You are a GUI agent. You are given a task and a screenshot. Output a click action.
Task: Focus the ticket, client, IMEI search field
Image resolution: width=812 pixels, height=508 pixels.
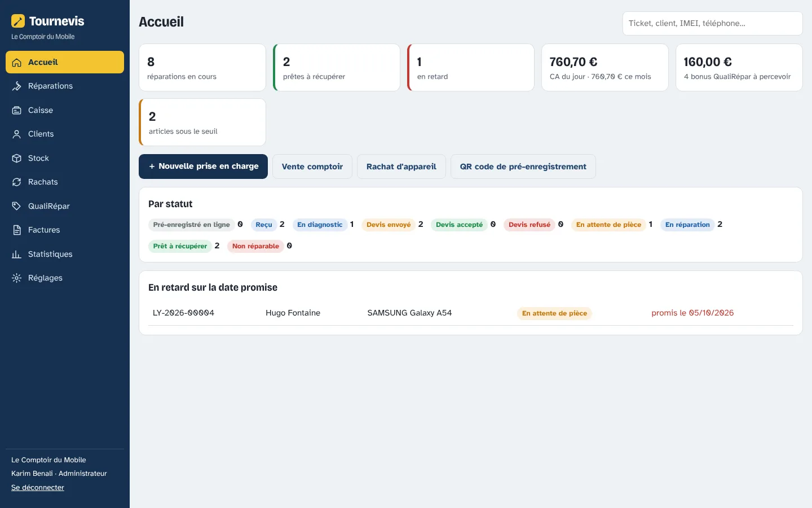tap(712, 23)
